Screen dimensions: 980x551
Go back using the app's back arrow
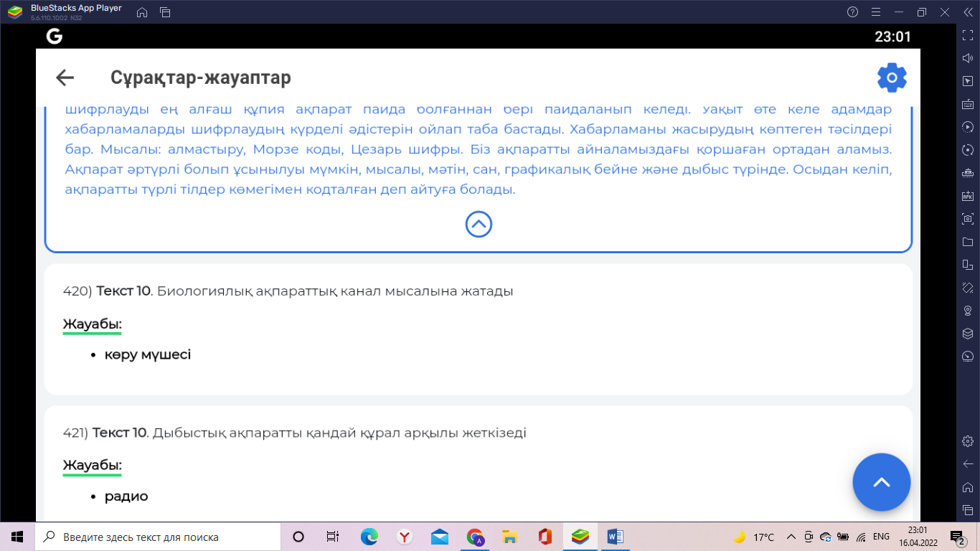tap(65, 77)
